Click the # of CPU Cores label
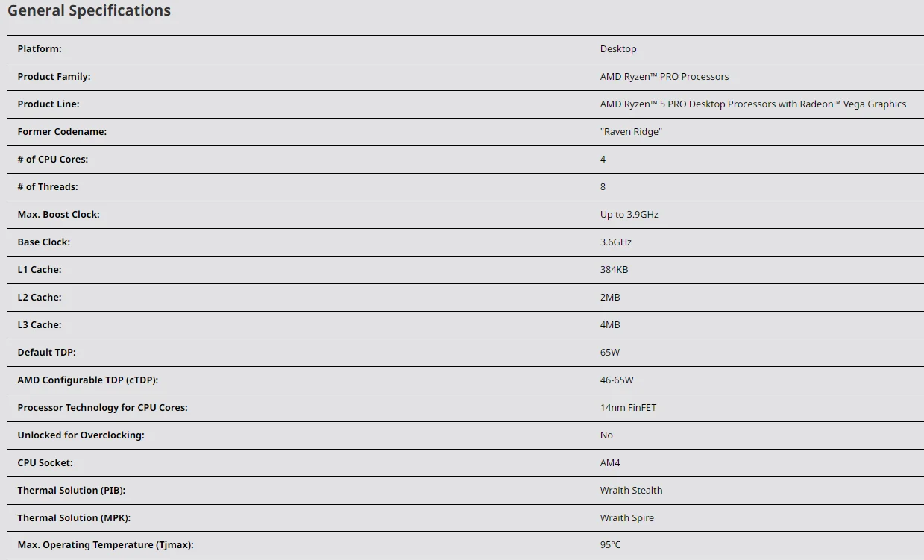The height and width of the screenshot is (560, 924). [53, 160]
